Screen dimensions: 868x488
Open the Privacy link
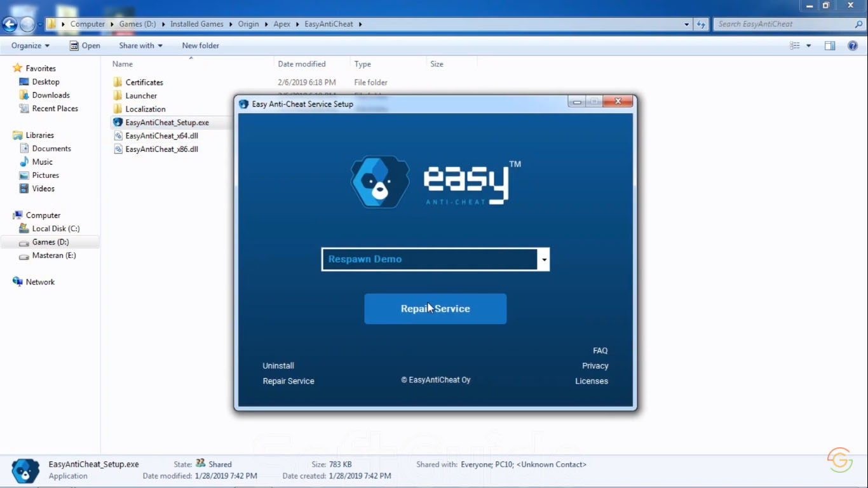[595, 366]
